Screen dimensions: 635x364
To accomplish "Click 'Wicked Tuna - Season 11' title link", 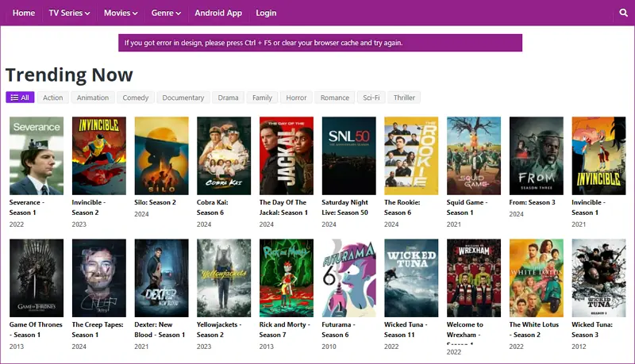I will point(406,330).
